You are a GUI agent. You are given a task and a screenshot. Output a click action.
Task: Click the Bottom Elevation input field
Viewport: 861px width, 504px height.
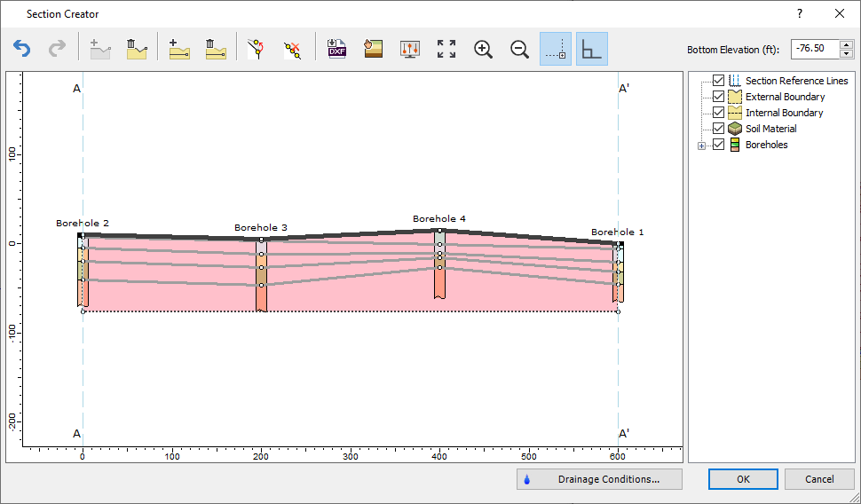pyautogui.click(x=816, y=49)
